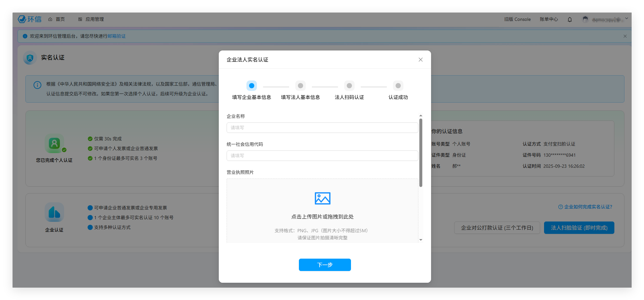Click the scroll up arrow in dialog
644x300 pixels.
tap(421, 116)
